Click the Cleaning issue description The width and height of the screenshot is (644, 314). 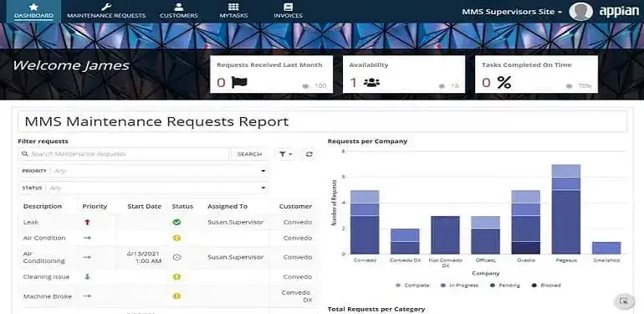[x=46, y=277]
